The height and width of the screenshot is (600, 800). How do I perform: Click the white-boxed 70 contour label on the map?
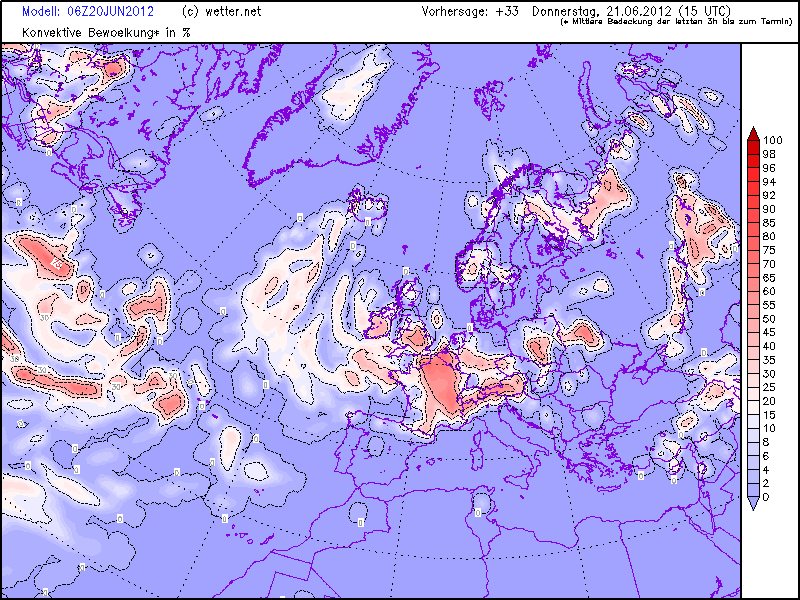pyautogui.click(x=57, y=263)
